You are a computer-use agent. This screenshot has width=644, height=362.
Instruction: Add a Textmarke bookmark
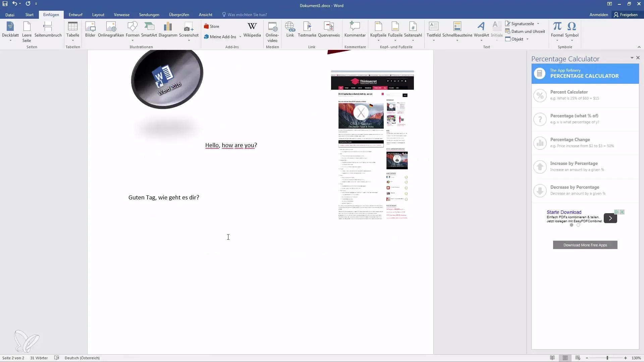coord(307,29)
